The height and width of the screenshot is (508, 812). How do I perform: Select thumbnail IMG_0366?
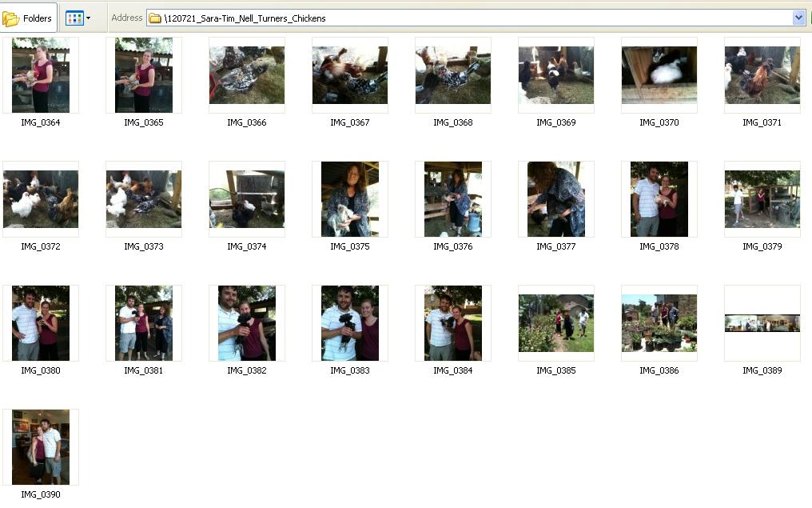tap(246, 75)
